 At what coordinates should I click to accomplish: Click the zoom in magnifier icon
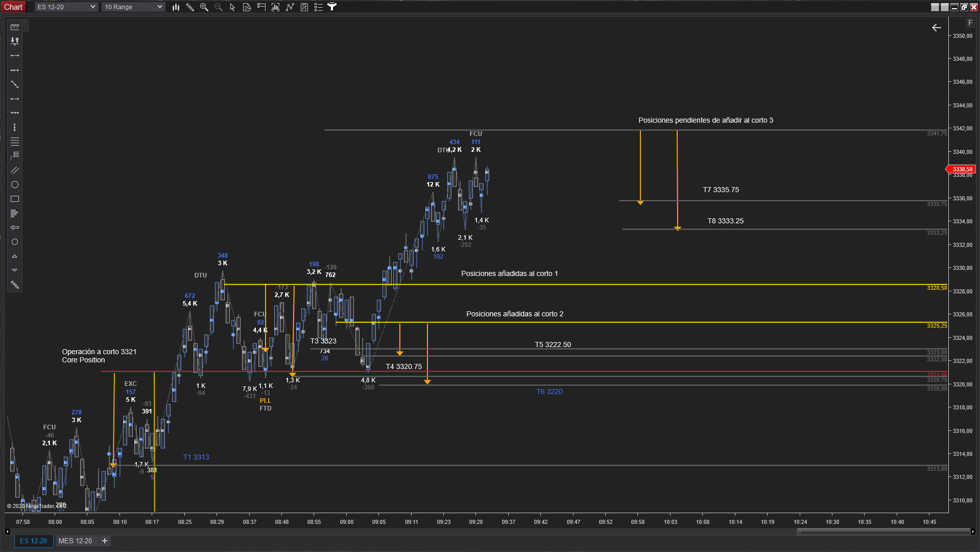click(204, 7)
